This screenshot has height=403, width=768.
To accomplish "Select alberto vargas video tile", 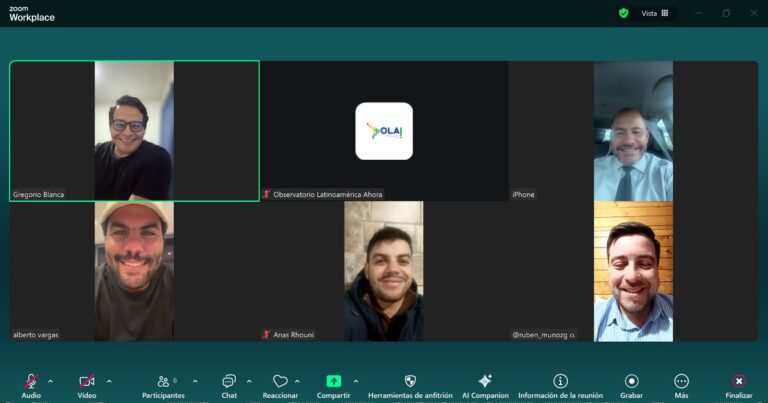I will pos(134,271).
